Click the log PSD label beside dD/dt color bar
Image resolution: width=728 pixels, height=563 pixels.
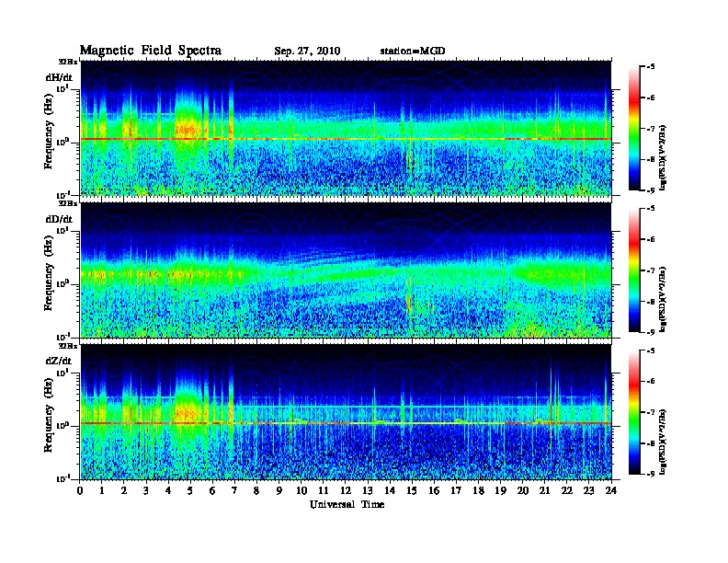tap(664, 299)
